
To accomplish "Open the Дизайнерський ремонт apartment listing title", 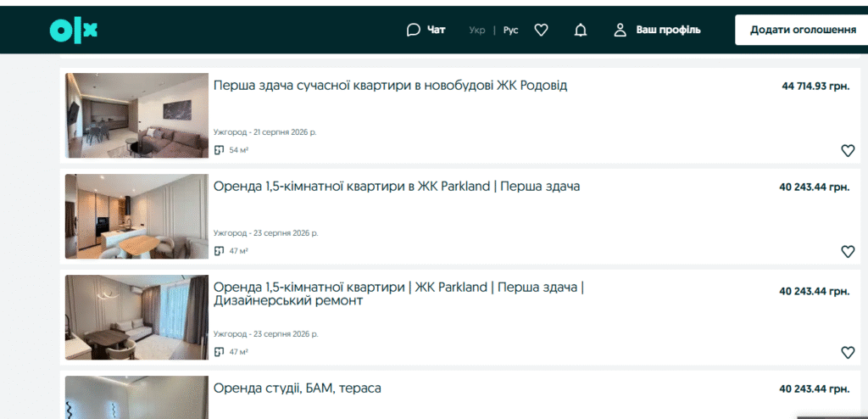I will coord(398,293).
